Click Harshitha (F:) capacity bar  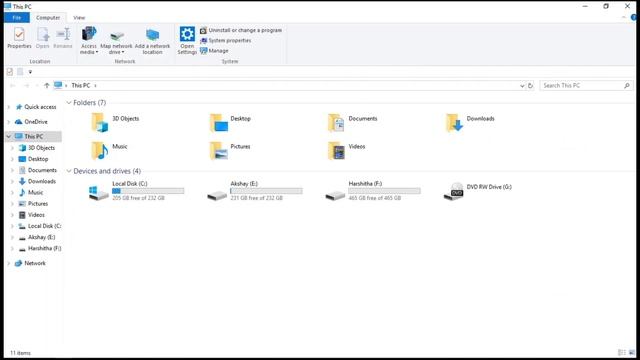[384, 191]
